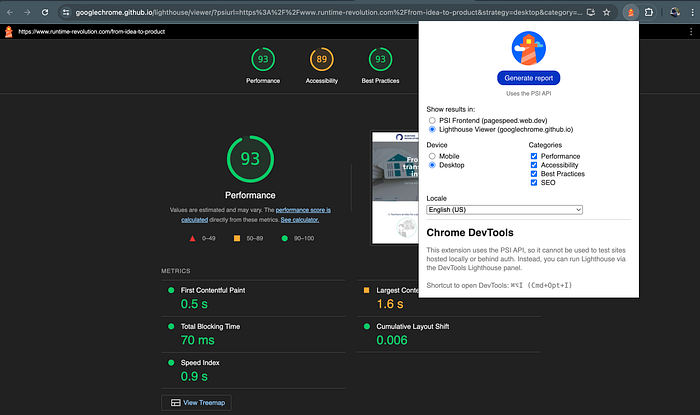Image resolution: width=700 pixels, height=415 pixels.
Task: Toggle the Accessibility category checkbox
Action: [x=534, y=165]
